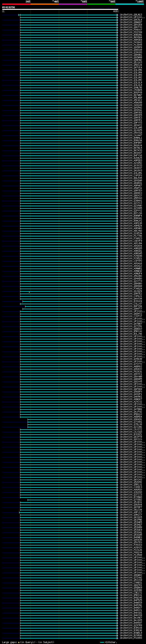Click the yellow gap marker on the Q10QZ4 alignment row

[x=29, y=292]
